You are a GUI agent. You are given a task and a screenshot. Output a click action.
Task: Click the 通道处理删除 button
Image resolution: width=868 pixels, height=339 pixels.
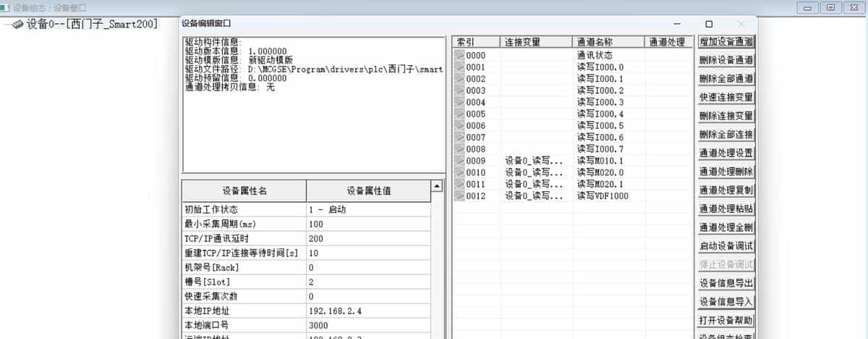pos(726,172)
